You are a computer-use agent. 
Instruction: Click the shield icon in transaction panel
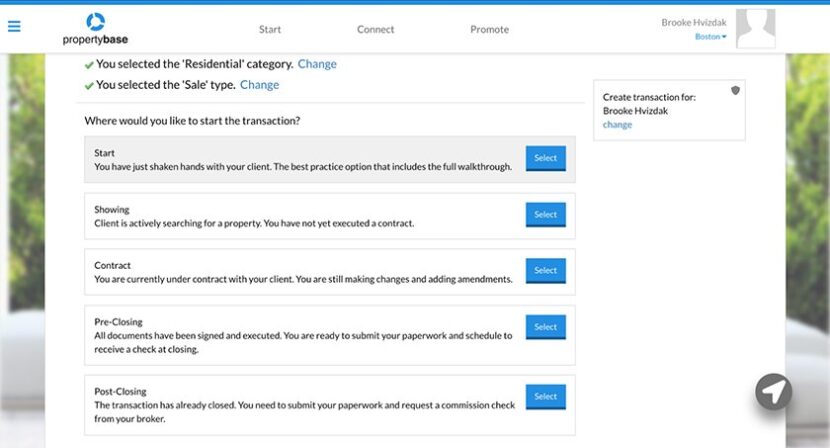735,90
